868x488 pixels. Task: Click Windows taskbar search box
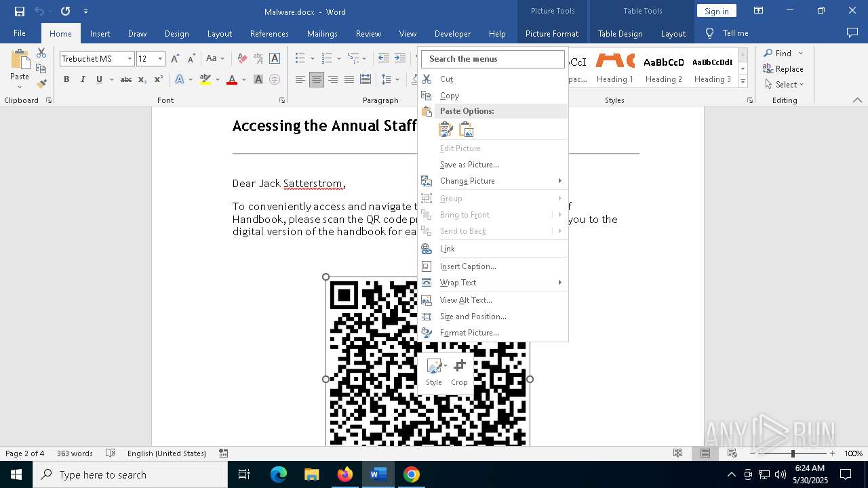coord(130,474)
